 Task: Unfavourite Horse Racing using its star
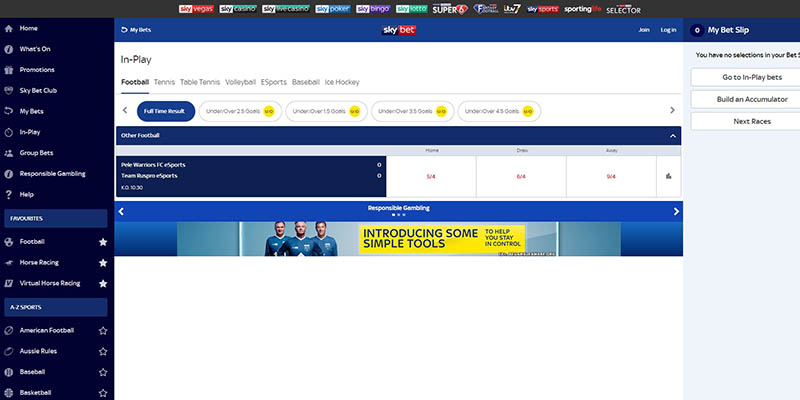[103, 263]
